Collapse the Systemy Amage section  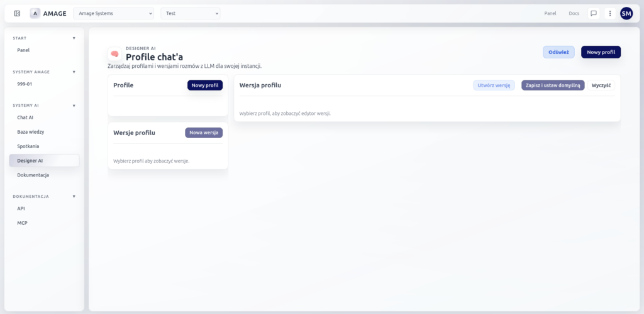[x=74, y=72]
